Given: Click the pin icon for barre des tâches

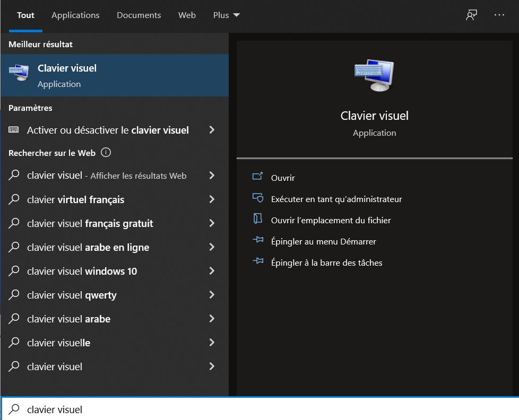Looking at the screenshot, I should [x=258, y=261].
